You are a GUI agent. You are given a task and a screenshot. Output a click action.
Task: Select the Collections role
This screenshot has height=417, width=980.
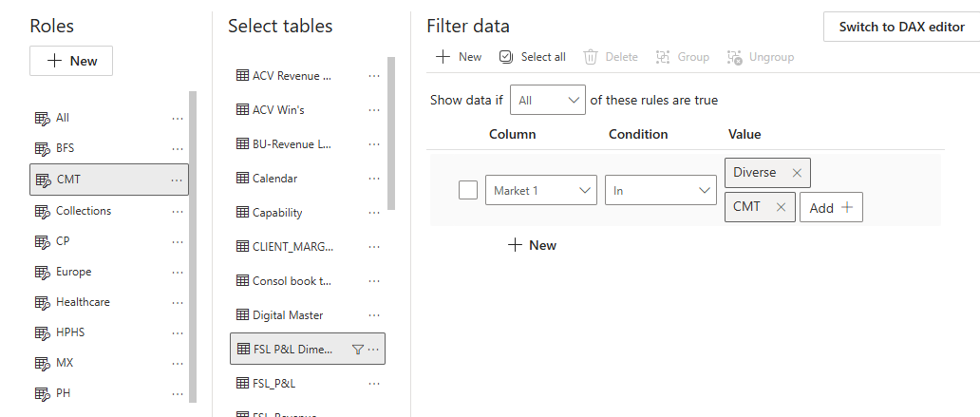109,211
